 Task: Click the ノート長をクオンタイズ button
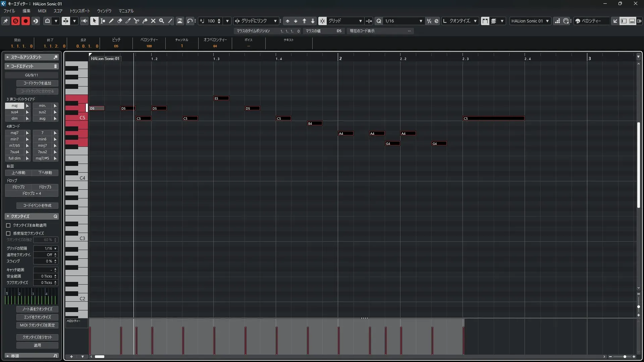point(37,309)
